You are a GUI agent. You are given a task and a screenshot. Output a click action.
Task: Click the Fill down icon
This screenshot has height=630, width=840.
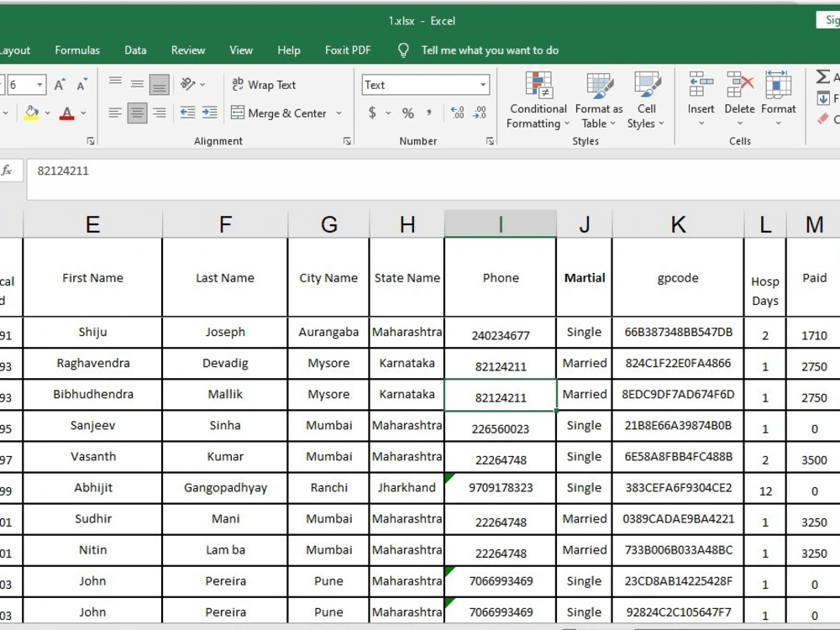(823, 98)
